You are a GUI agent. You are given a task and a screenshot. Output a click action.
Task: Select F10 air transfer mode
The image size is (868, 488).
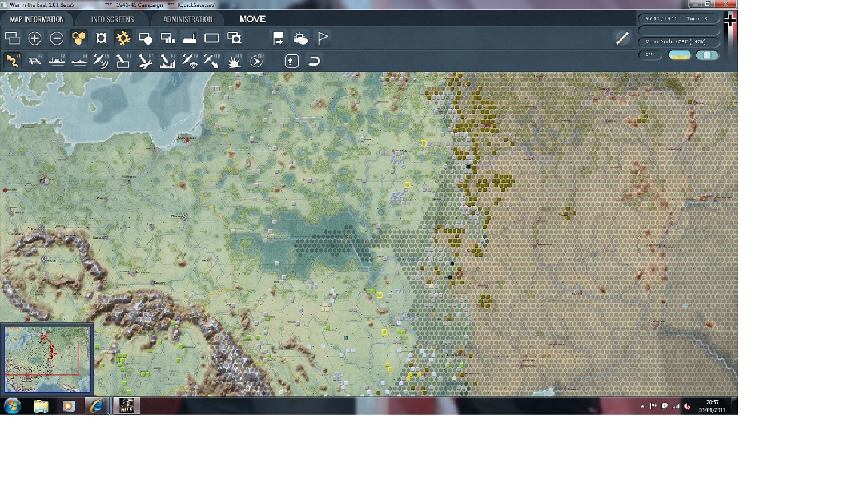pos(212,61)
